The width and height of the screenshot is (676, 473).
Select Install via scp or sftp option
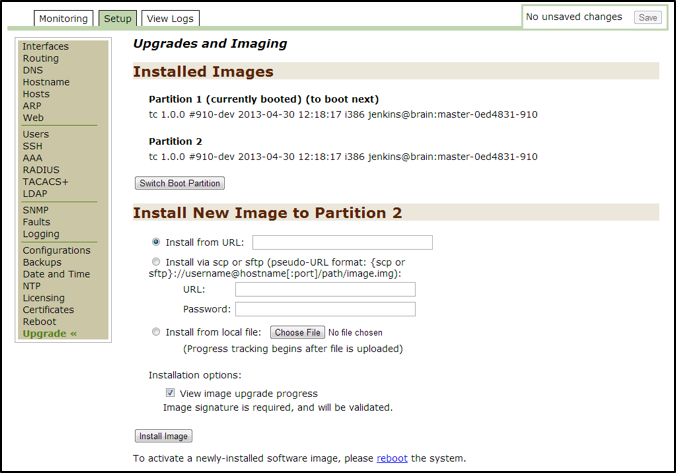[x=155, y=262]
